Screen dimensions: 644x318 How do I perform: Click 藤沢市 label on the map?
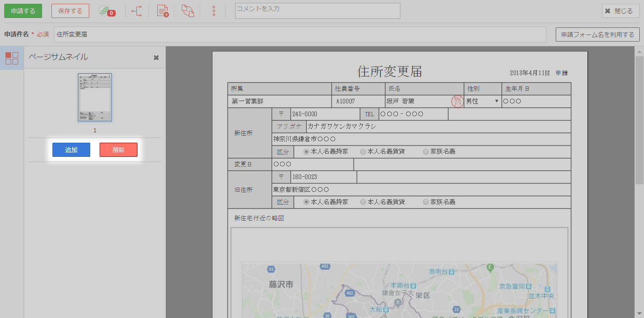(281, 284)
